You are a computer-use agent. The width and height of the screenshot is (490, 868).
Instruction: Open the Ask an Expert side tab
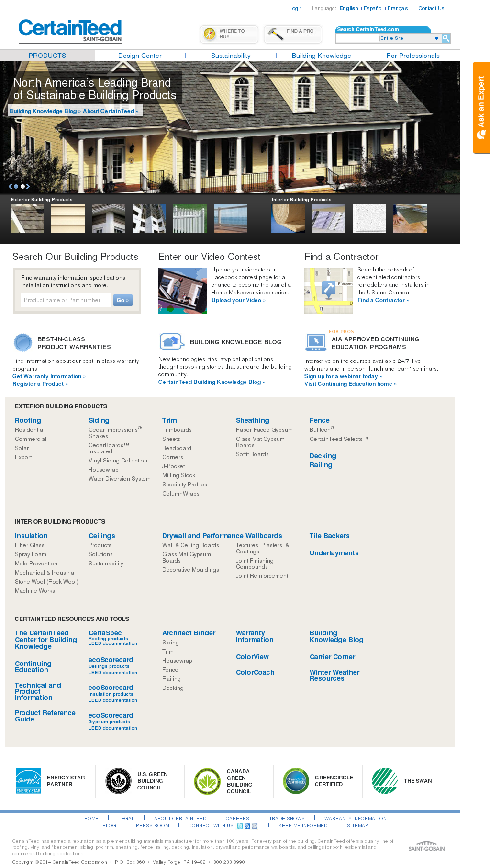click(x=481, y=107)
